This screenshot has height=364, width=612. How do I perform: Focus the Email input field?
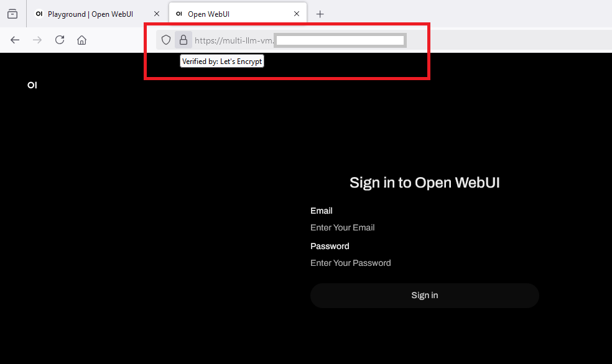pyautogui.click(x=425, y=227)
